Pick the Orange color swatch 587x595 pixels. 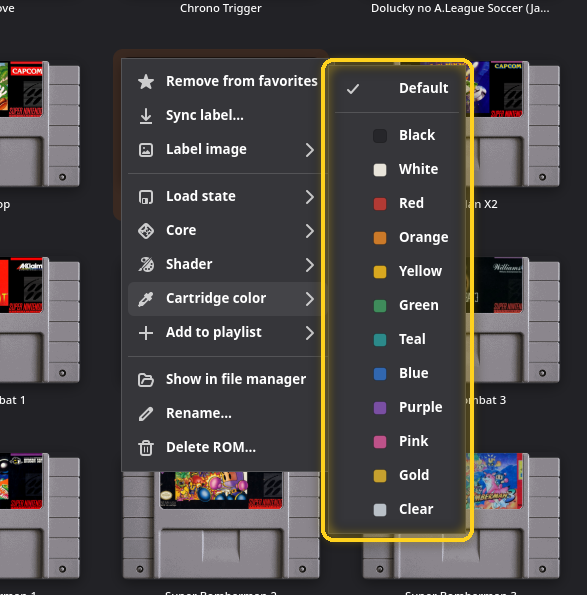380,238
